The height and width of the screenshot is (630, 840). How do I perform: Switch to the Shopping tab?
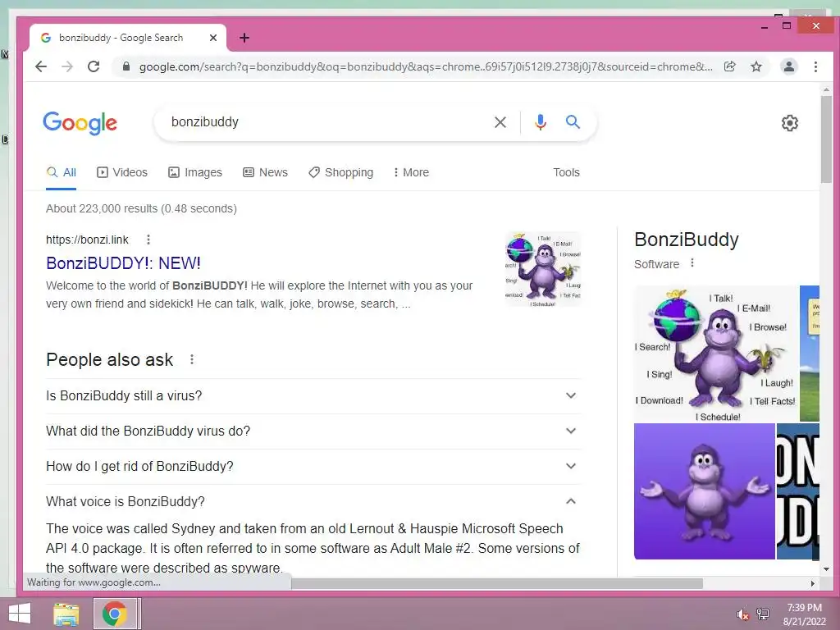[x=340, y=172]
